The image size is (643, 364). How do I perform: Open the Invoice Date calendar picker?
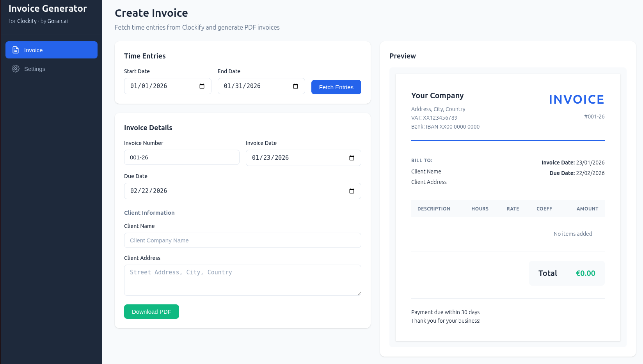coord(352,158)
